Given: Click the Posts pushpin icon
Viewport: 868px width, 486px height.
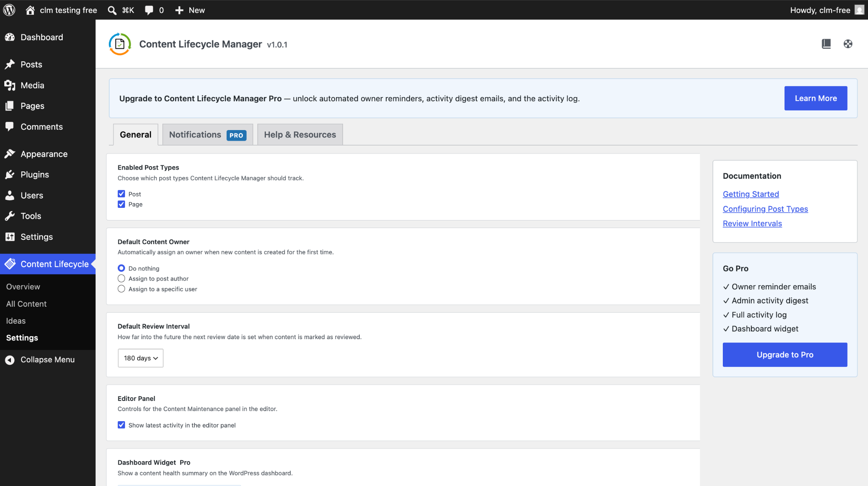Looking at the screenshot, I should 10,64.
